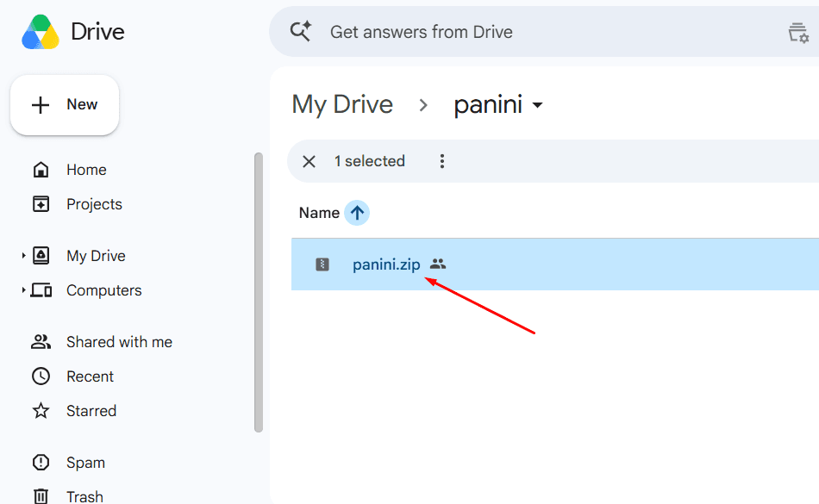Screen dimensions: 819x504
Task: Expand the My Drive tree arrow
Action: (x=23, y=256)
